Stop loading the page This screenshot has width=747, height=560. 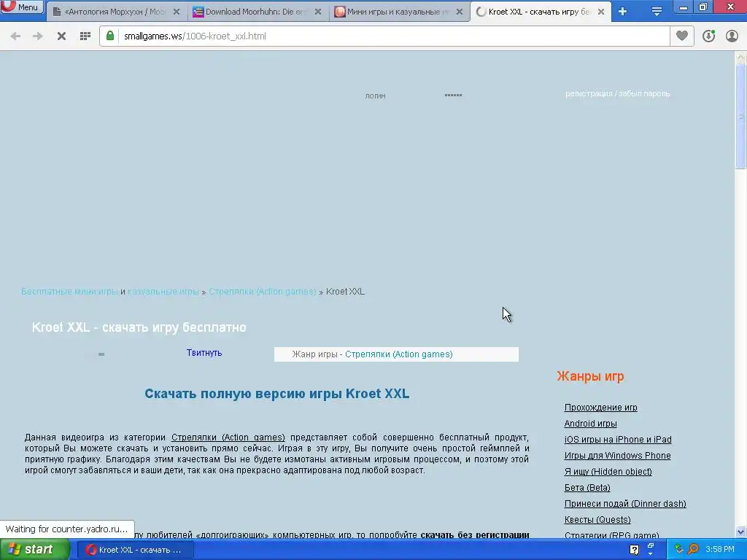61,36
